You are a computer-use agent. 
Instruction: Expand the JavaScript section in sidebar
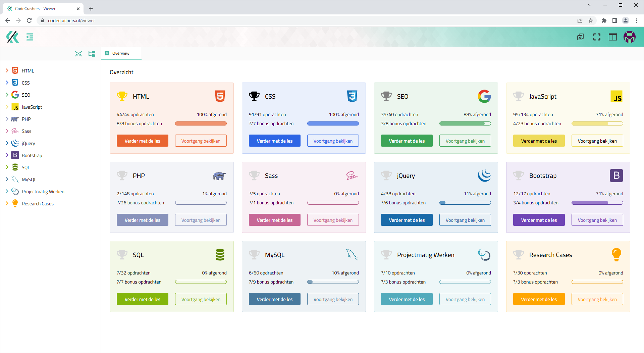[x=7, y=107]
